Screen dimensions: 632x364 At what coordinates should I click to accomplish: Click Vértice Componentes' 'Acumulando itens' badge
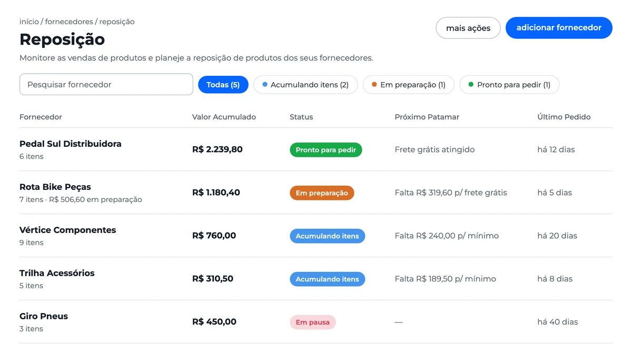coord(327,236)
